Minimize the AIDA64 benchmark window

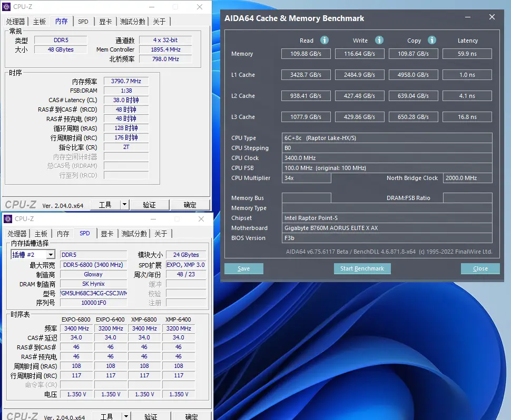(x=468, y=17)
